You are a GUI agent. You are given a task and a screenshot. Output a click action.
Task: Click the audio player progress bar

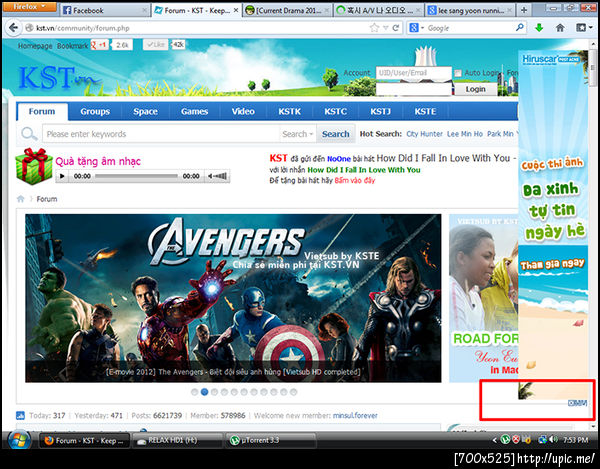[137, 176]
